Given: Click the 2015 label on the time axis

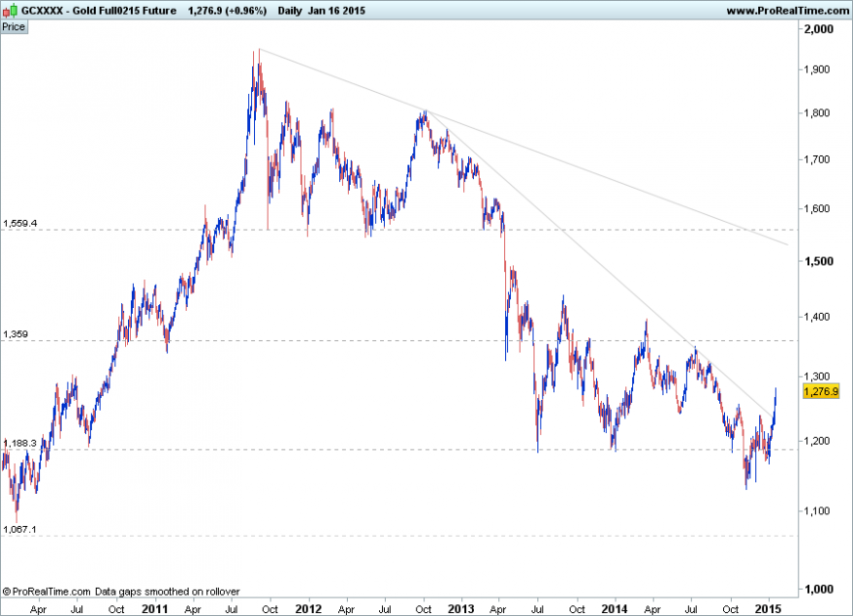Looking at the screenshot, I should pyautogui.click(x=769, y=609).
